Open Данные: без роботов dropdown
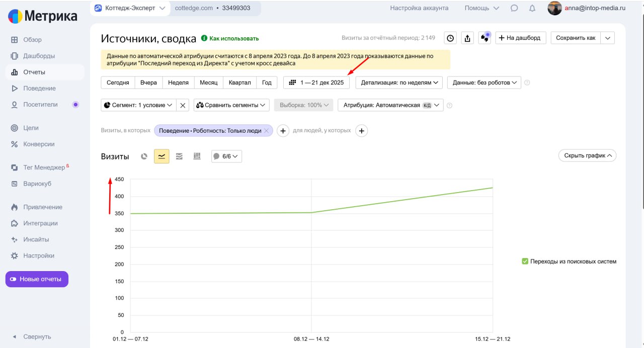 click(485, 82)
